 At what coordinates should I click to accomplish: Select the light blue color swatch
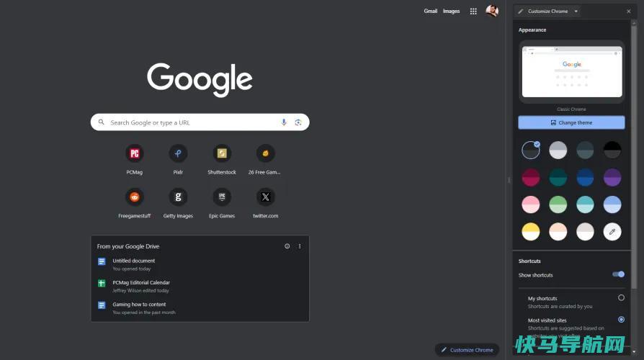coord(612,204)
